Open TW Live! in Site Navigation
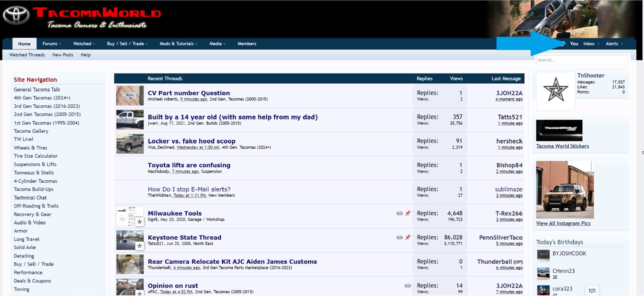 [23, 139]
